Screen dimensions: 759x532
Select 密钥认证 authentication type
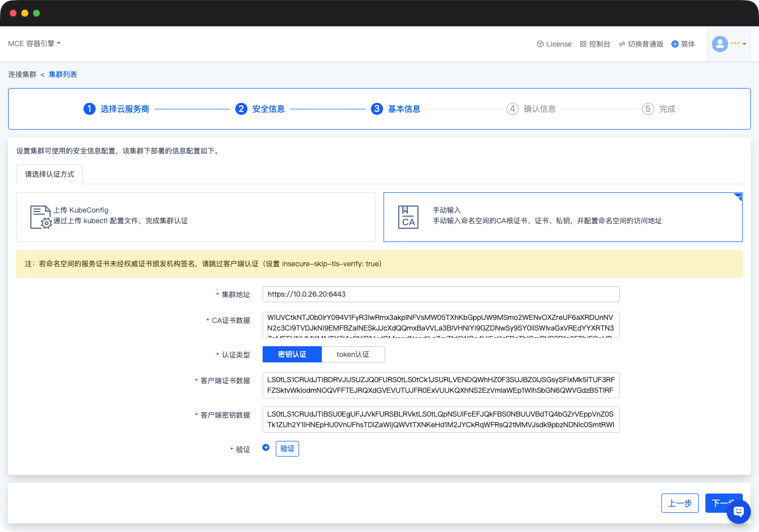coord(292,354)
